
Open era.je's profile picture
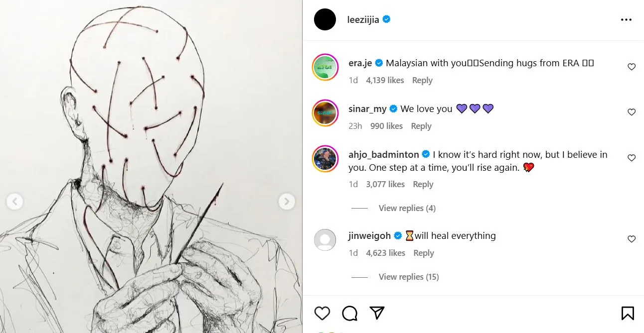(325, 67)
